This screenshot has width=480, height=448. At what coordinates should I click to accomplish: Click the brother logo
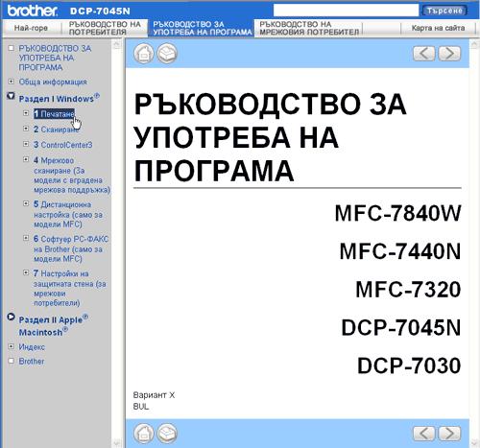[x=32, y=11]
